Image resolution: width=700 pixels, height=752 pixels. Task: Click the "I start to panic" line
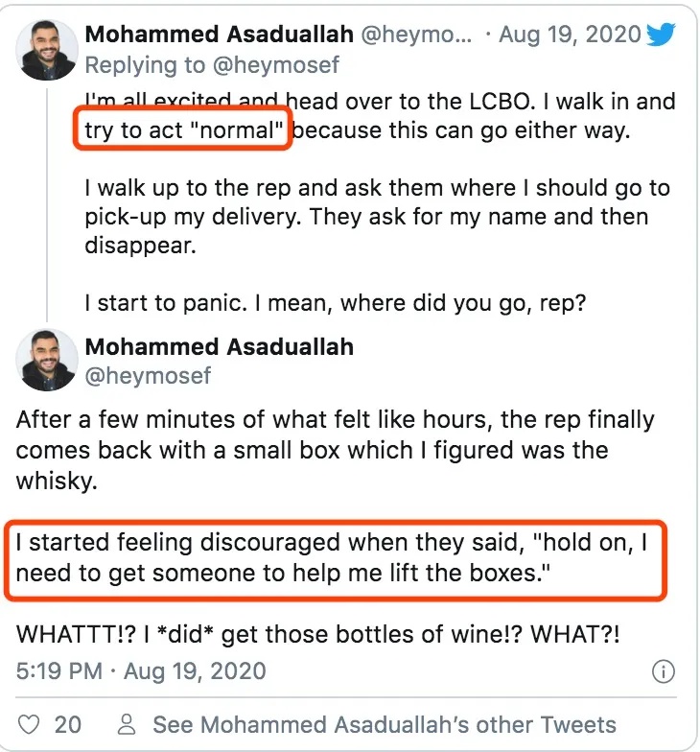tap(348, 302)
